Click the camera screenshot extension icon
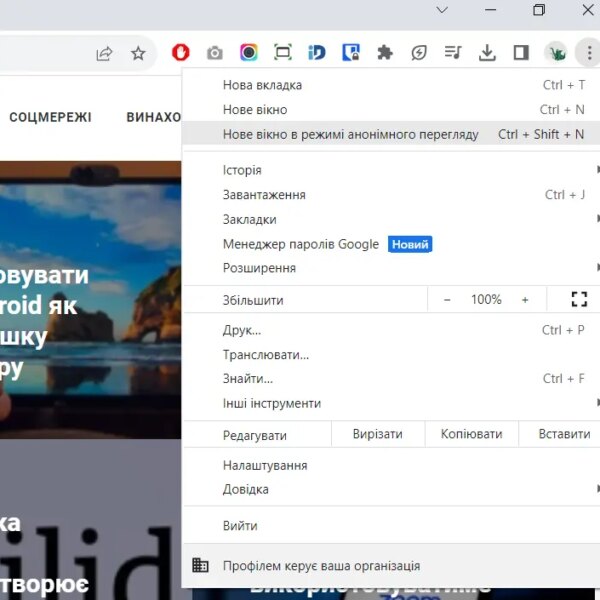Screen dimensions: 600x600 point(215,53)
